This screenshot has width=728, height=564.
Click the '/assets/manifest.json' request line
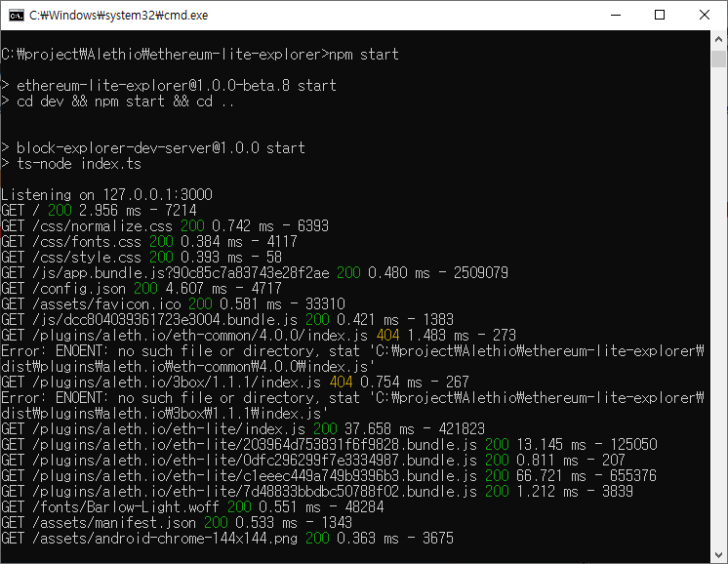(177, 523)
